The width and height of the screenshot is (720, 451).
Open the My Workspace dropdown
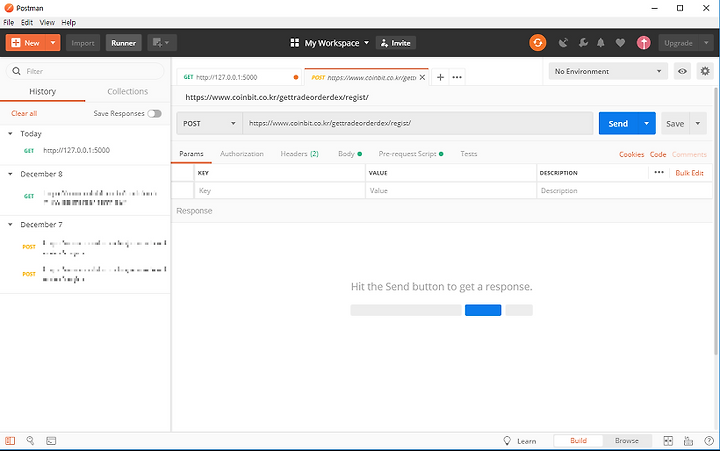(337, 43)
